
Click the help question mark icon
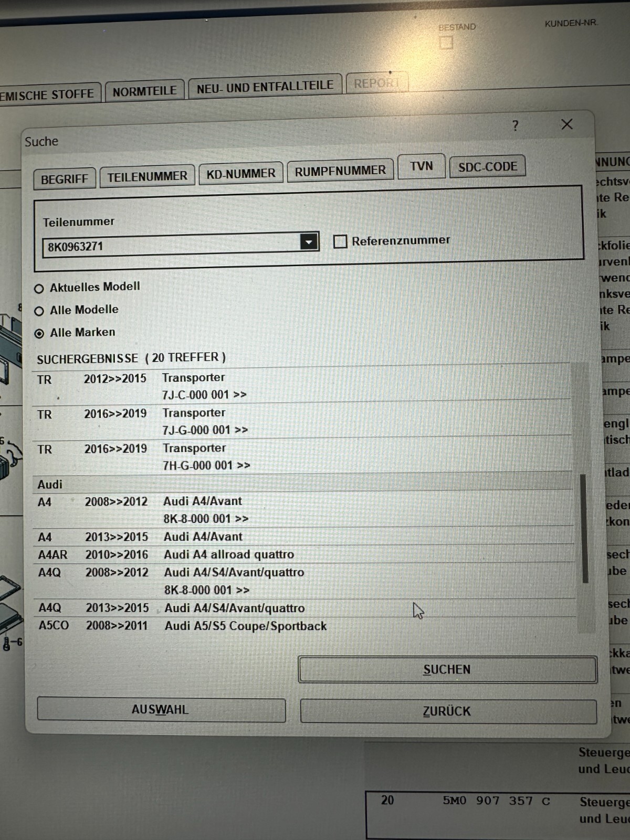coord(515,125)
